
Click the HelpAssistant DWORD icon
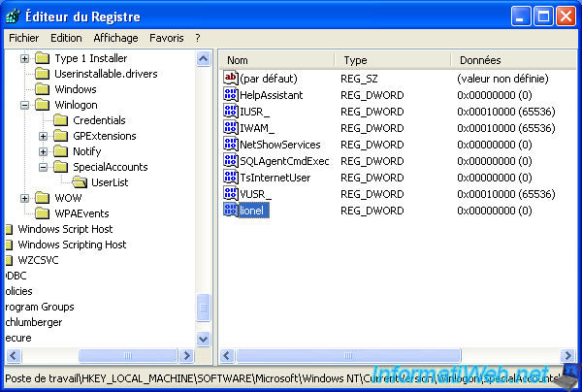231,95
